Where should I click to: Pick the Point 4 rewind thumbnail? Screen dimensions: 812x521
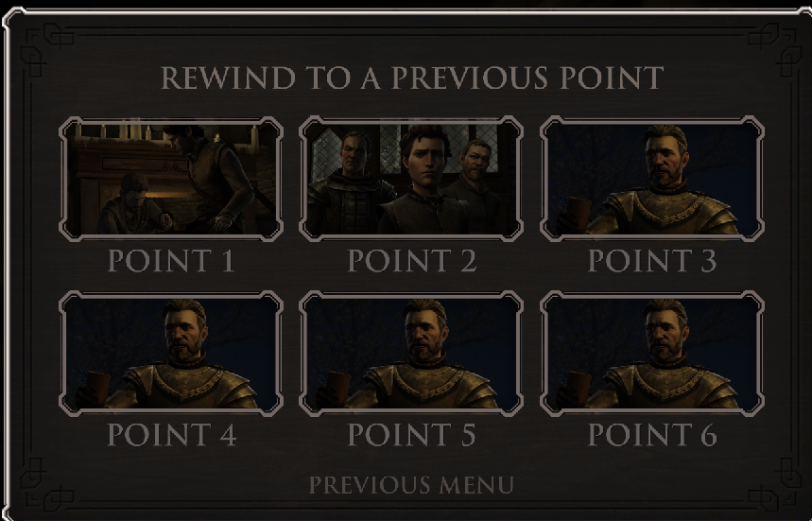[171, 354]
